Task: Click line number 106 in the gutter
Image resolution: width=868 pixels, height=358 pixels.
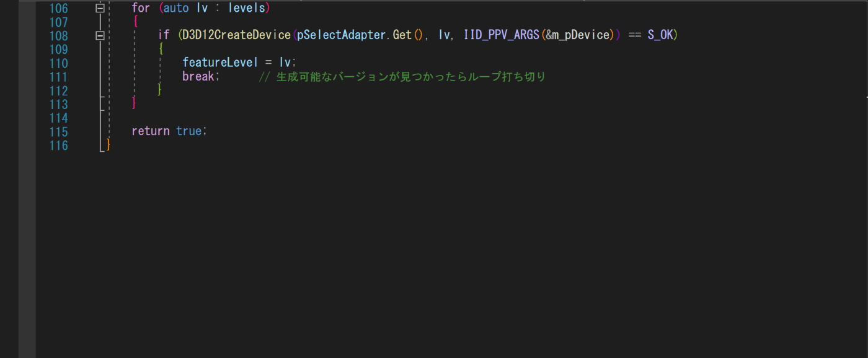Action: pos(58,9)
